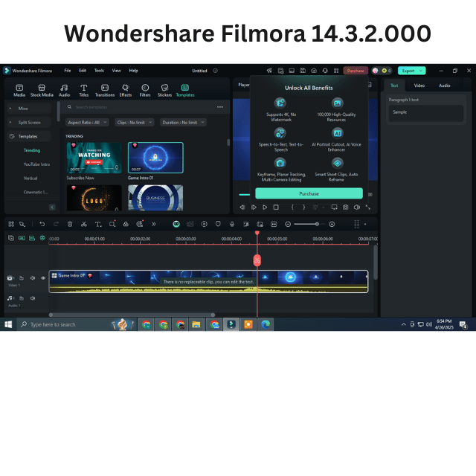476x476 pixels.
Task: Toggle auto ripple link icon
Action: pos(22,238)
